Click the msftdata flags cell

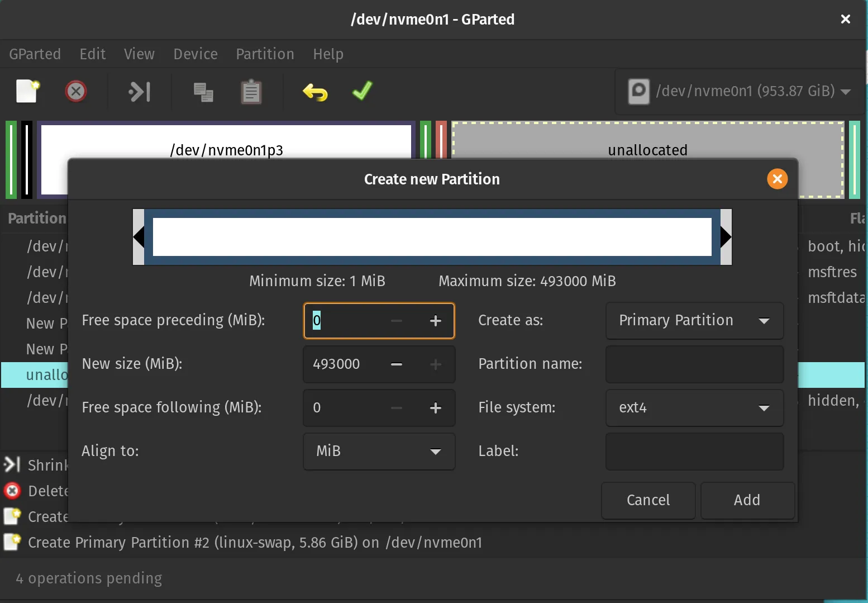[x=836, y=298]
